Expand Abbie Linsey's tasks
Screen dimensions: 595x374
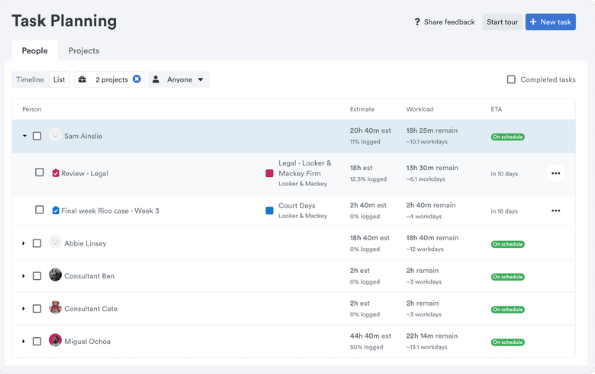(x=24, y=243)
